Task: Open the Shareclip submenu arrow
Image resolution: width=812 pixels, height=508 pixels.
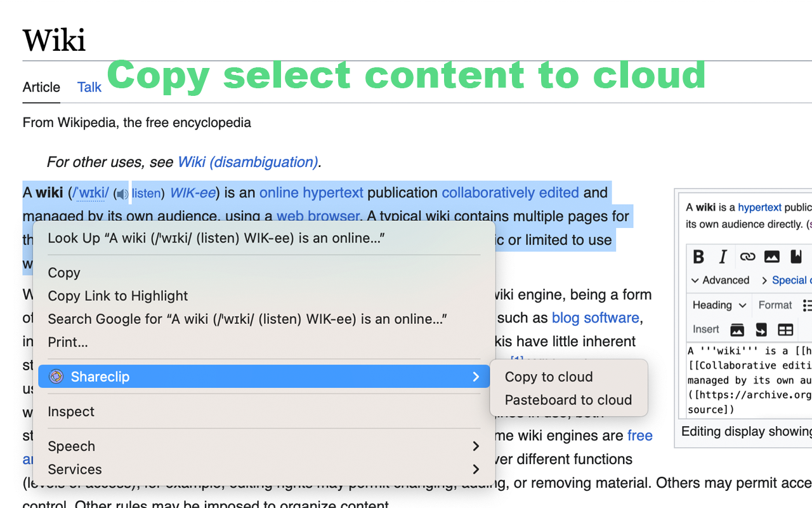Action: point(476,377)
